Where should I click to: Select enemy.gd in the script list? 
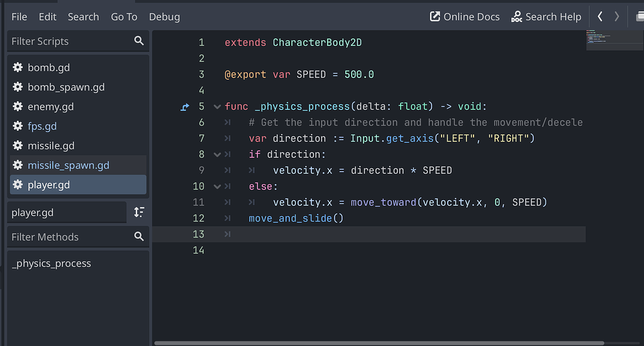pos(50,106)
